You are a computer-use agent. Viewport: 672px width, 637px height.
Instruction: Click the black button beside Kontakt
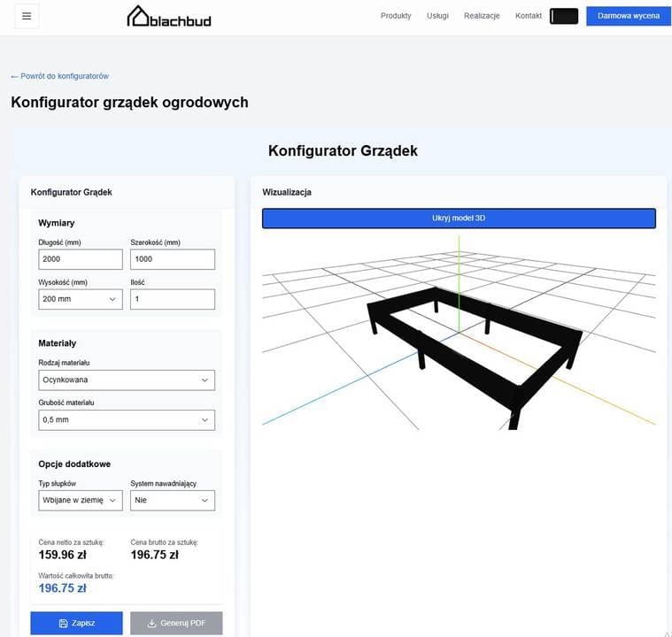point(564,16)
